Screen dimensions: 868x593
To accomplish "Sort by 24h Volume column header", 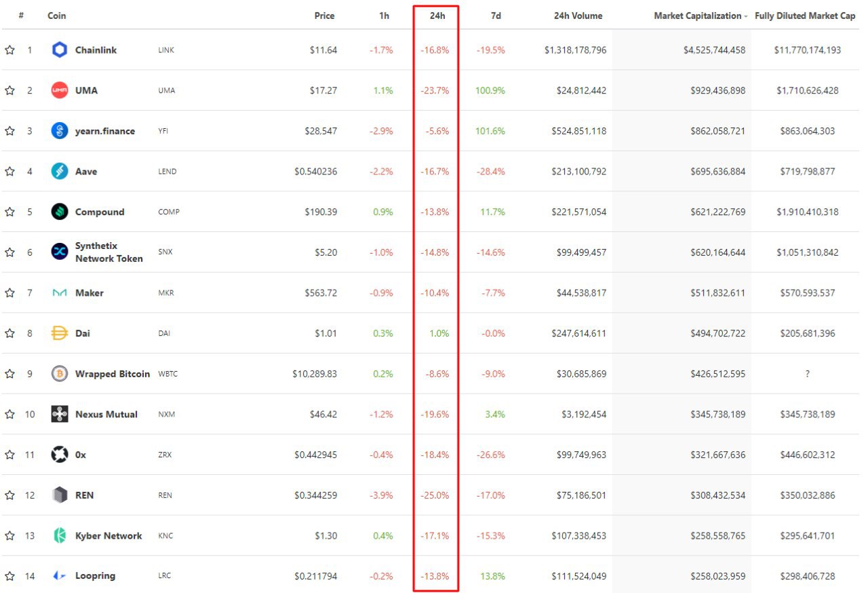I will point(578,16).
